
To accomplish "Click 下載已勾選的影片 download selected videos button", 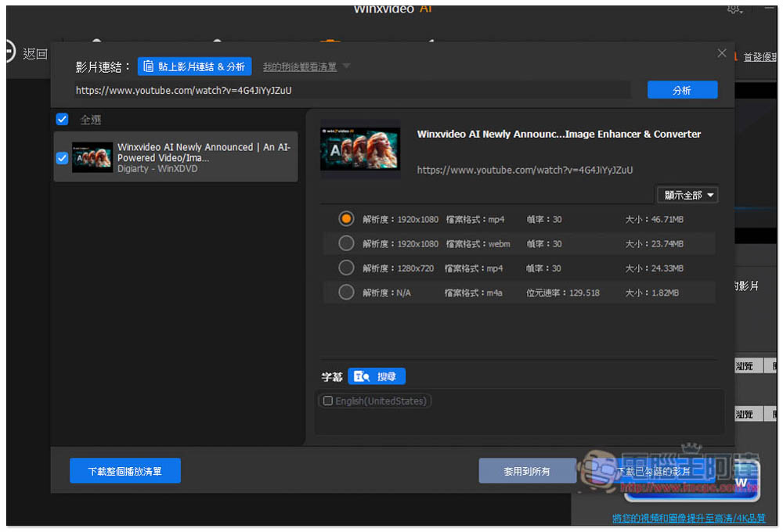I will 654,471.
